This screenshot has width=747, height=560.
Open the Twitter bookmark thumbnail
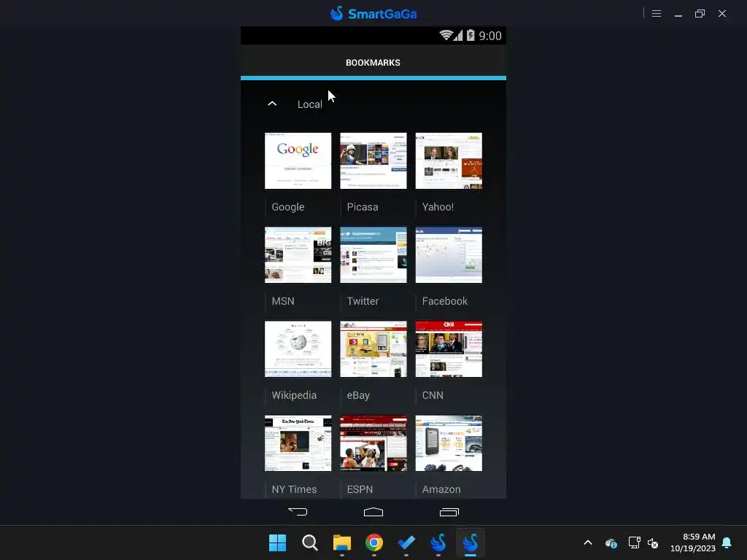373,254
